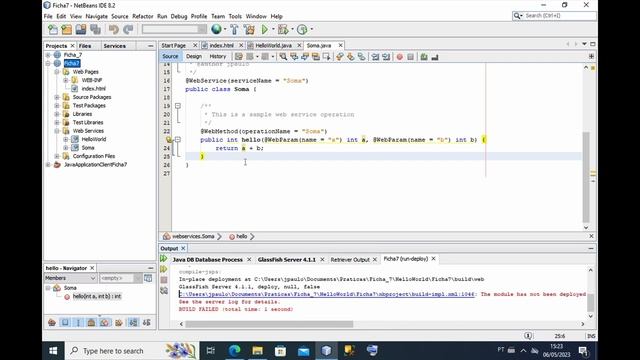
Task: Click the Debug Project toolbar icon
Action: point(282,29)
